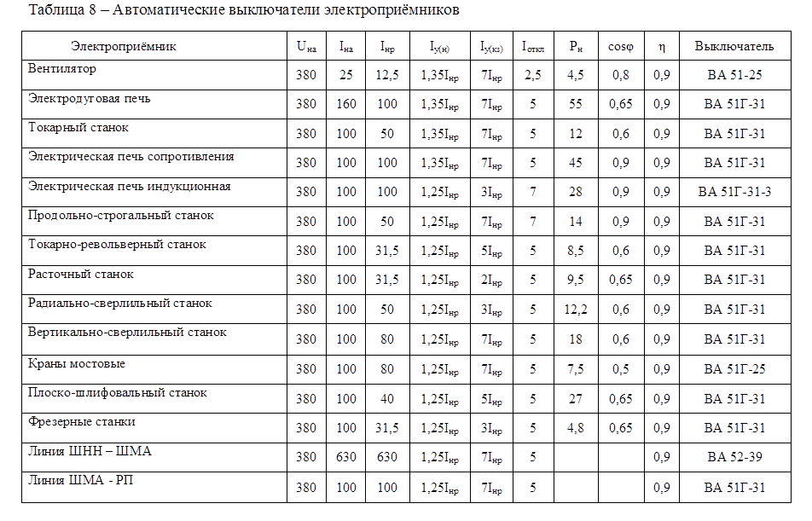Click the table title «Таблица 8»
812x521 pixels.
pyautogui.click(x=233, y=11)
